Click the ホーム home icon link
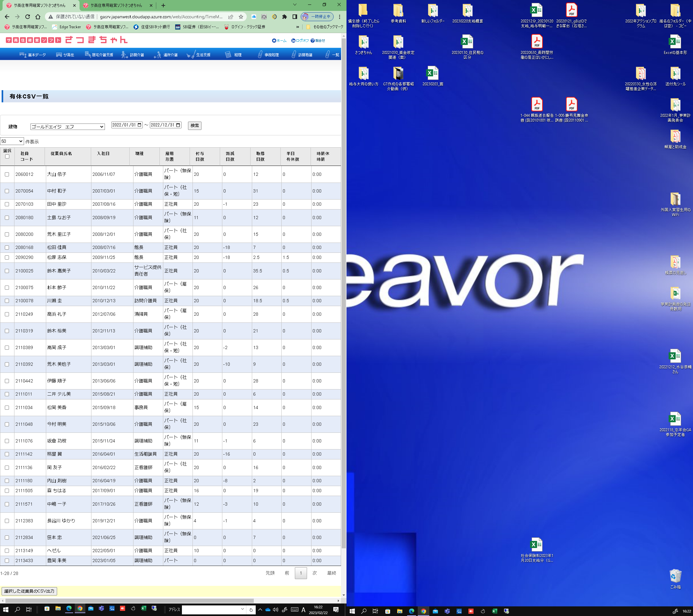Screen dimensions: 693x616 click(x=274, y=41)
